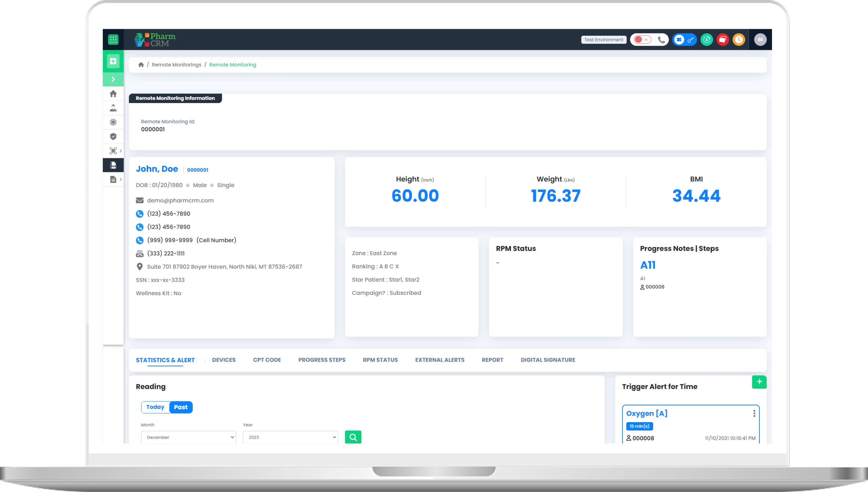This screenshot has height=492, width=868.
Task: Expand the green sidebar chevron arrow
Action: [113, 79]
